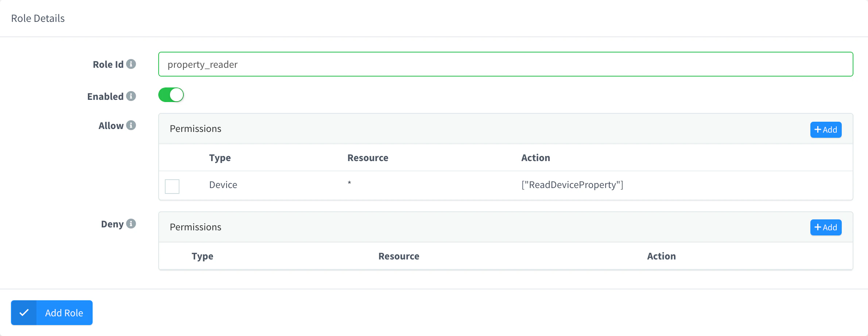The width and height of the screenshot is (868, 336).
Task: Click the Role Id info icon
Action: 131,64
